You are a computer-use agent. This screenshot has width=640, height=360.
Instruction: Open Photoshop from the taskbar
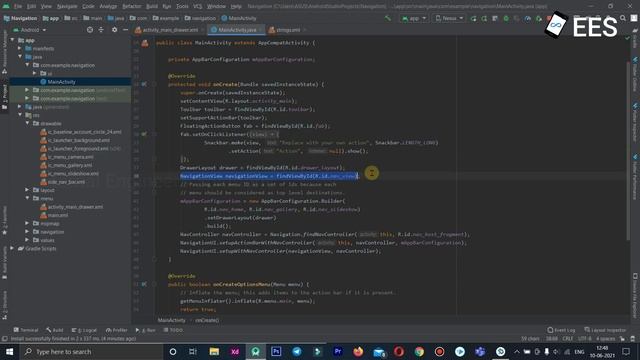pyautogui.click(x=276, y=351)
